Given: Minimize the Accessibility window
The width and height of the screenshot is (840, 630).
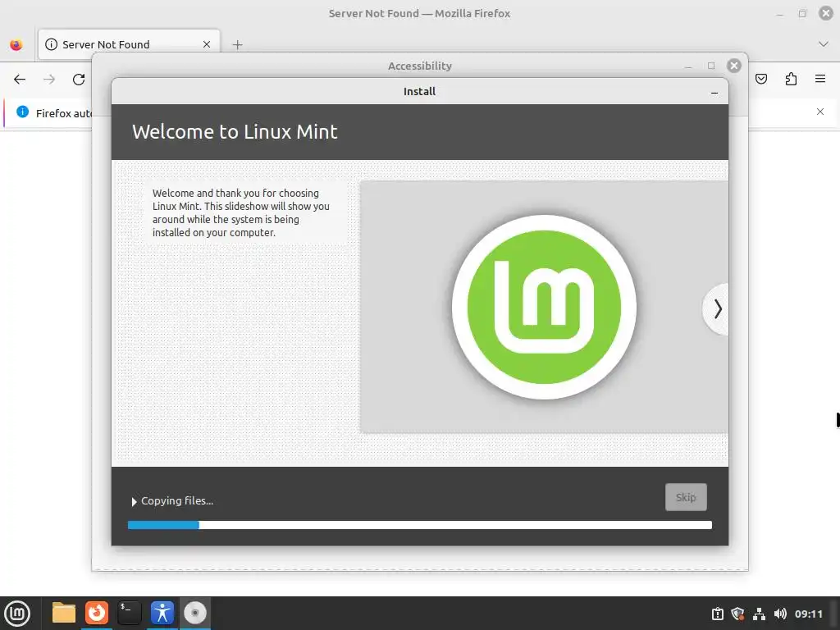Looking at the screenshot, I should click(688, 66).
